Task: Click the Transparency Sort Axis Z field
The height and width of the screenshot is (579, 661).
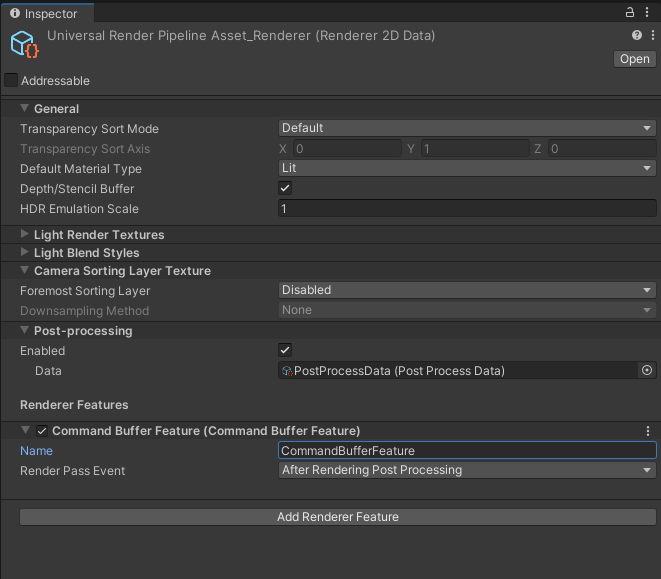Action: pos(602,148)
